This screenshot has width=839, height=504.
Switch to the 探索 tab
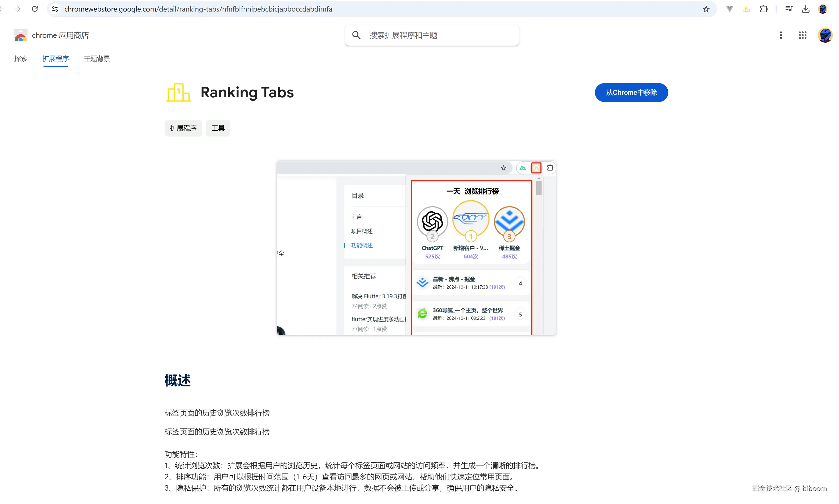point(21,58)
